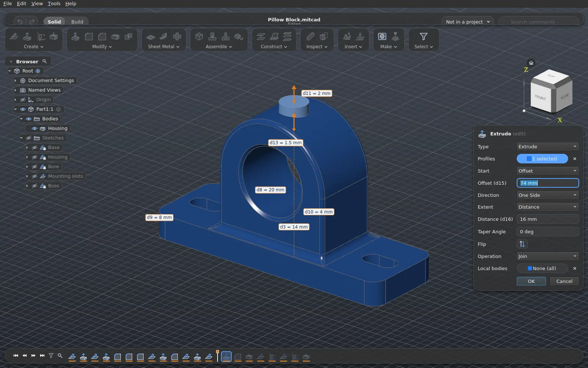Click the Undo arrow icon
The width and height of the screenshot is (588, 368).
[20, 22]
